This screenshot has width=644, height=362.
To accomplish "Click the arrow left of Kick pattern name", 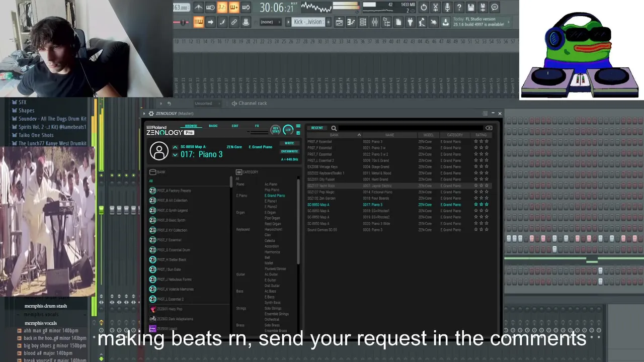I will click(x=289, y=22).
